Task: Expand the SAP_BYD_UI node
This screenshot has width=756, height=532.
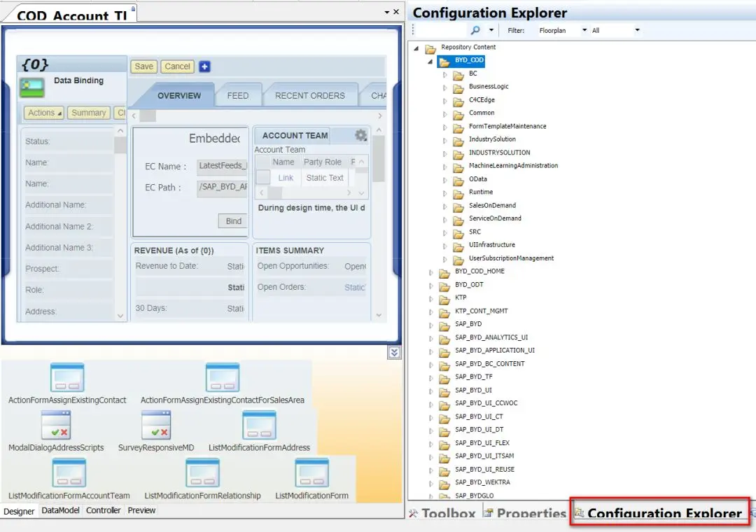Action: coord(431,391)
